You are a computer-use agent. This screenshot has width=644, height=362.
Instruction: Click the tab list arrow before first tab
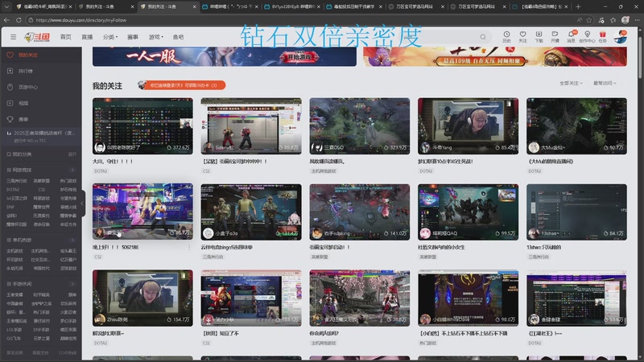(6, 6)
